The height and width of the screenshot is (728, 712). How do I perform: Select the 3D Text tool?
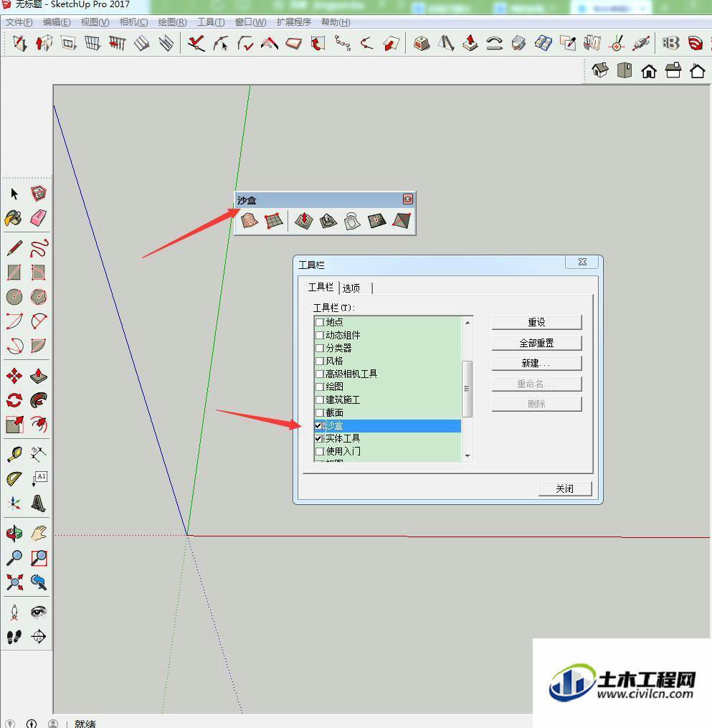point(39,503)
